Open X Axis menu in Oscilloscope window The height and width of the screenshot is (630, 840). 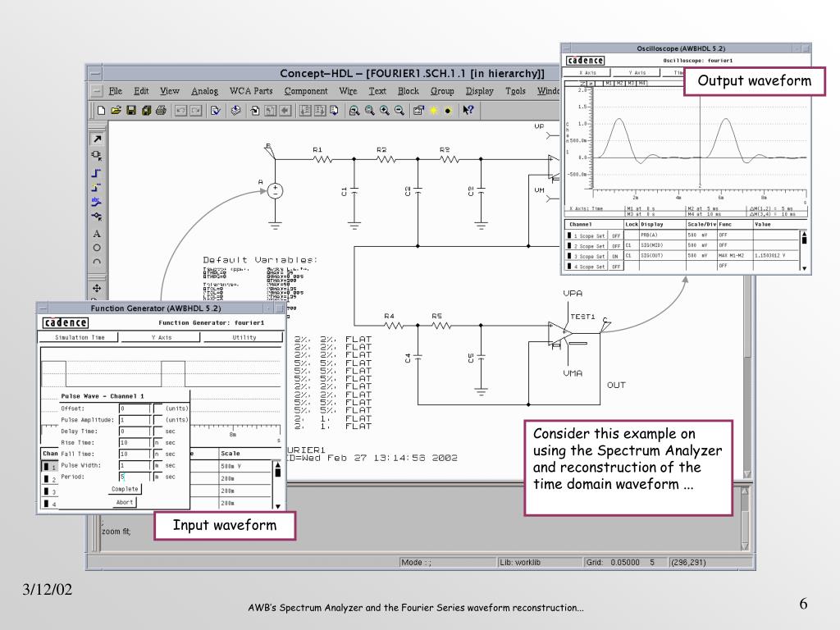click(x=587, y=72)
